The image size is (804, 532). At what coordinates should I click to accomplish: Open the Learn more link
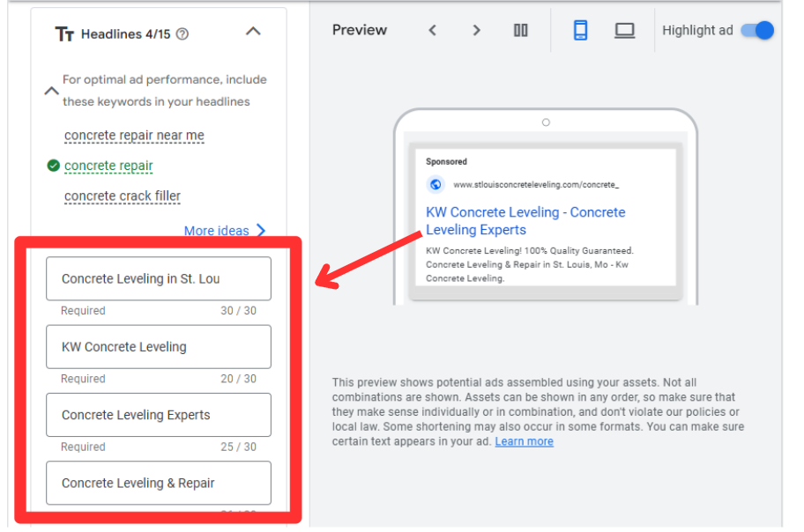click(524, 441)
